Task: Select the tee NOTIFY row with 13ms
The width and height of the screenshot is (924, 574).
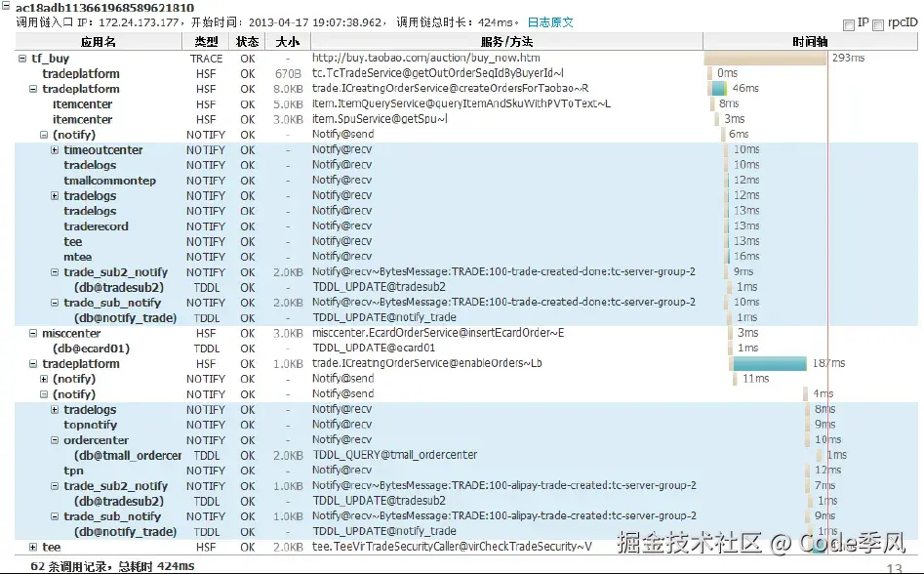Action: (466, 242)
